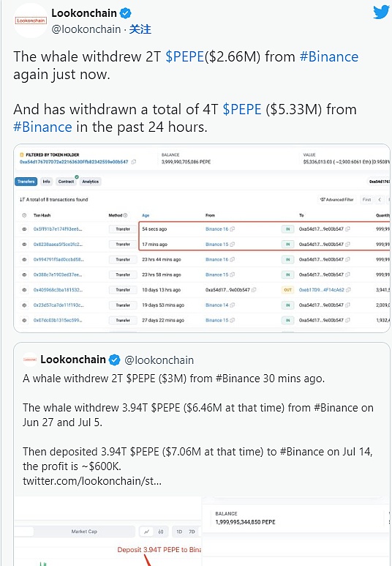Viewport: 392px width, 566px height.
Task: Copy Binance 16 address in first row
Action: pos(233,229)
